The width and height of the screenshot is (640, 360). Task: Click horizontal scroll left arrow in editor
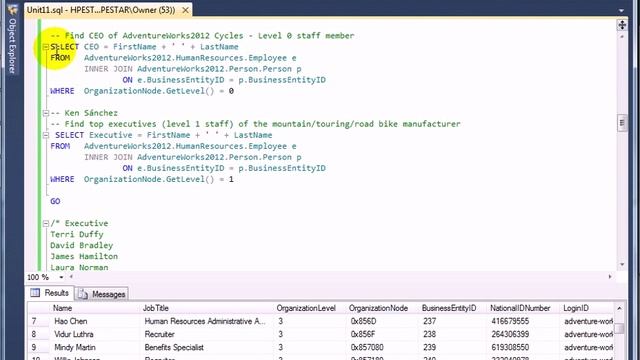pos(71,277)
